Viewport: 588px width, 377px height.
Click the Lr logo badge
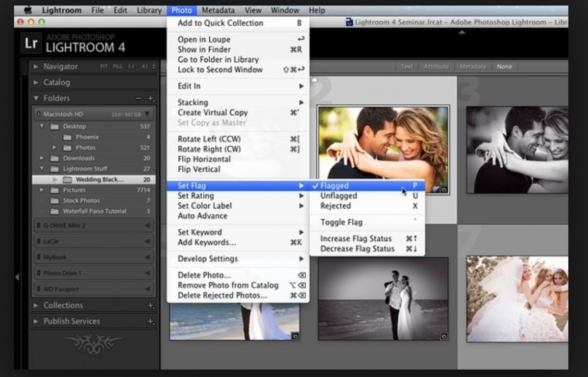pos(31,43)
